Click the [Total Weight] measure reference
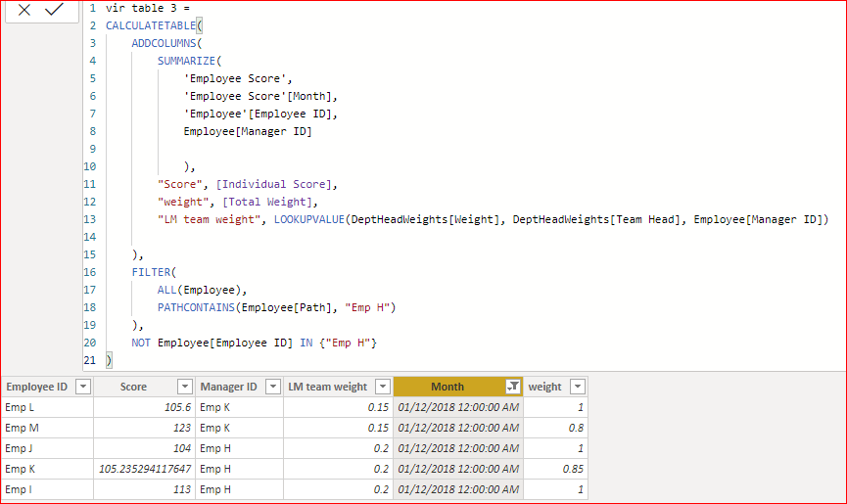847x504 pixels. 267,202
